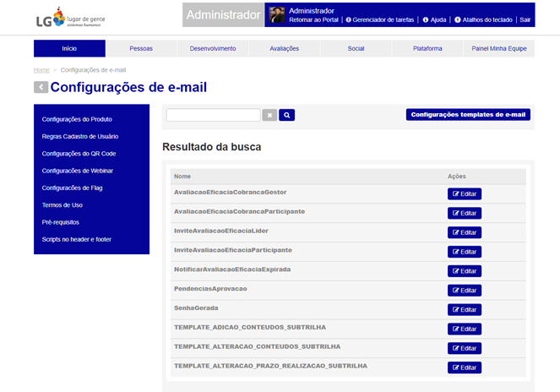
Task: Focus the template search input field
Action: click(x=213, y=115)
